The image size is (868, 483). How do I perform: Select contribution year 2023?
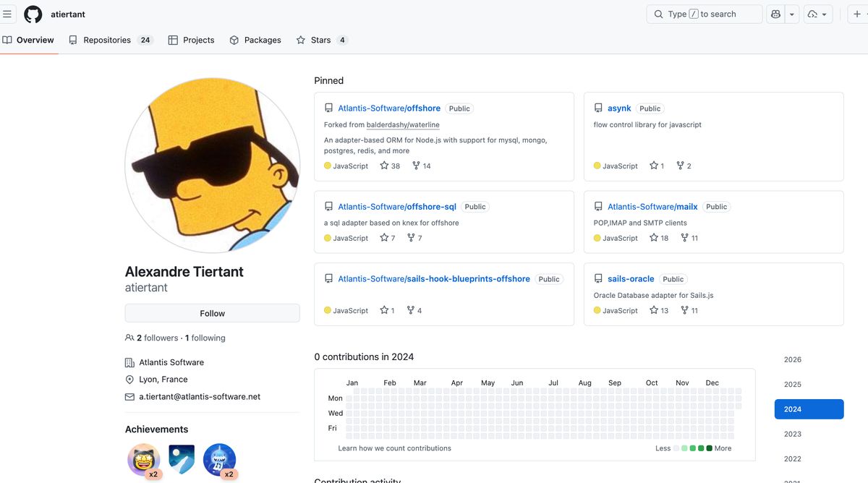809,434
